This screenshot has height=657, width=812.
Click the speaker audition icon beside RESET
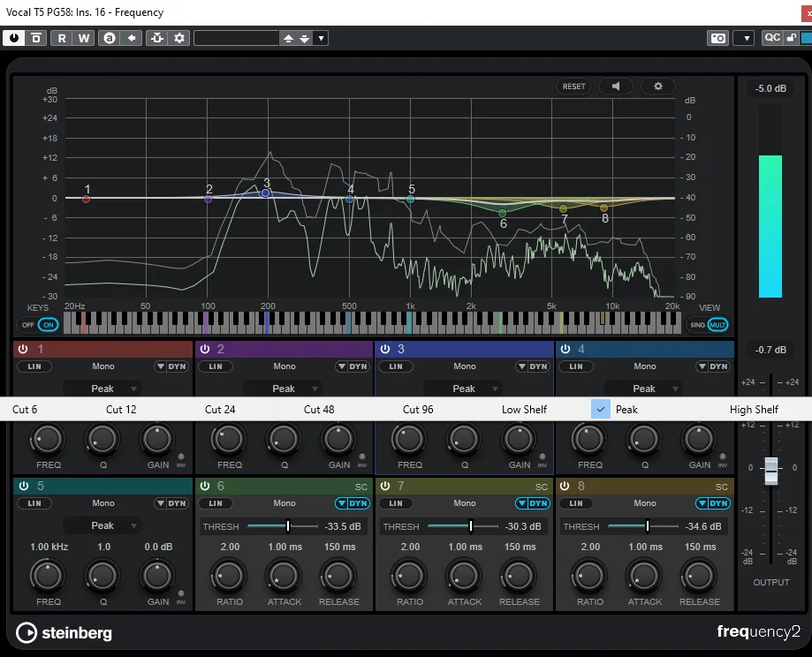click(616, 86)
